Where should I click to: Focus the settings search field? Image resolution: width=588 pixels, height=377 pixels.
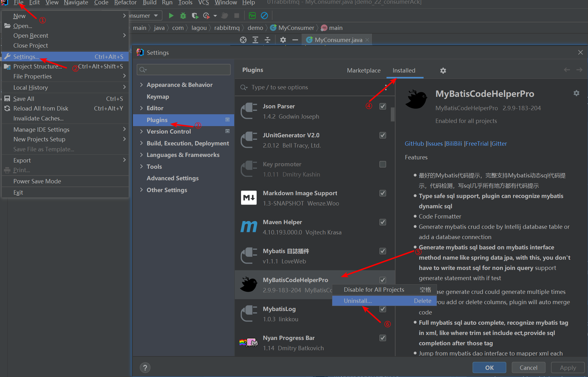coord(184,69)
